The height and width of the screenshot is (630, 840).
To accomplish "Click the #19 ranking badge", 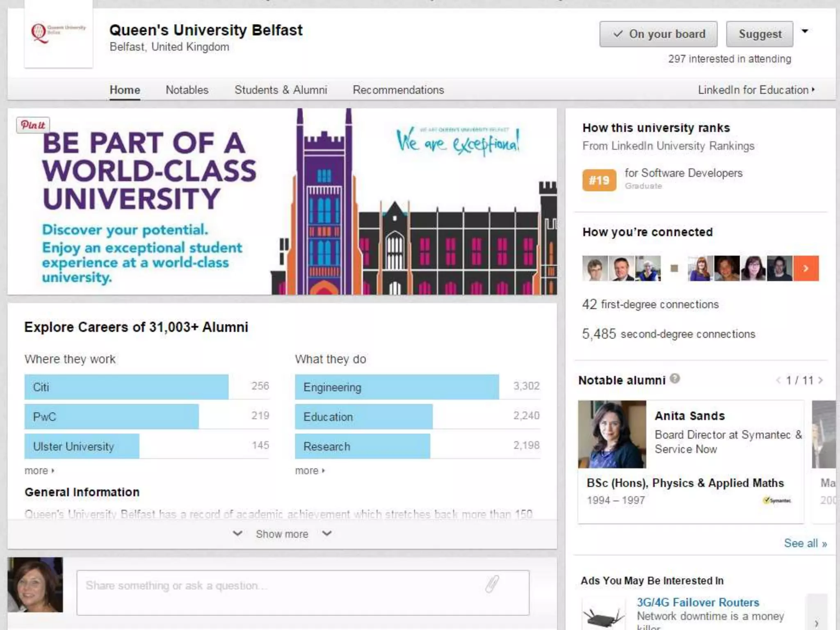I will pyautogui.click(x=599, y=180).
